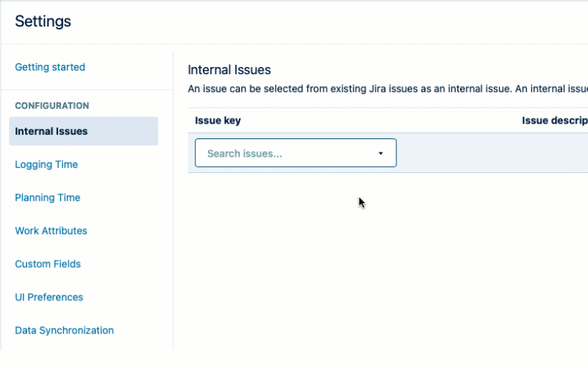Image resolution: width=588 pixels, height=368 pixels.
Task: Click empty header space right of Settings
Action: (x=331, y=21)
